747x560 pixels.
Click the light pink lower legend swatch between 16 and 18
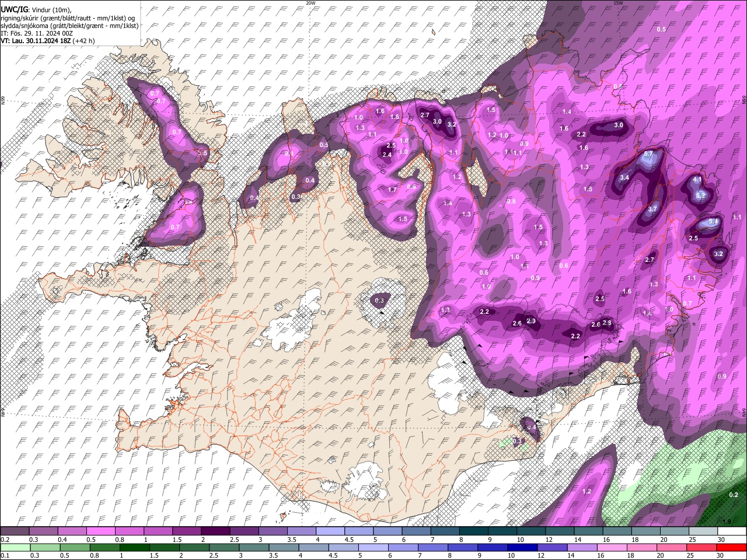point(611,547)
